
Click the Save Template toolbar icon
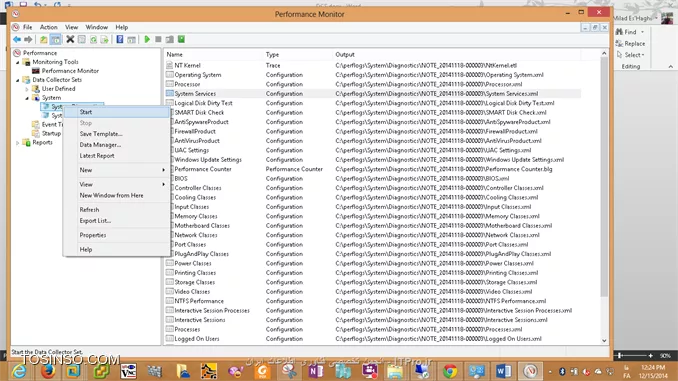pyautogui.click(x=170, y=39)
